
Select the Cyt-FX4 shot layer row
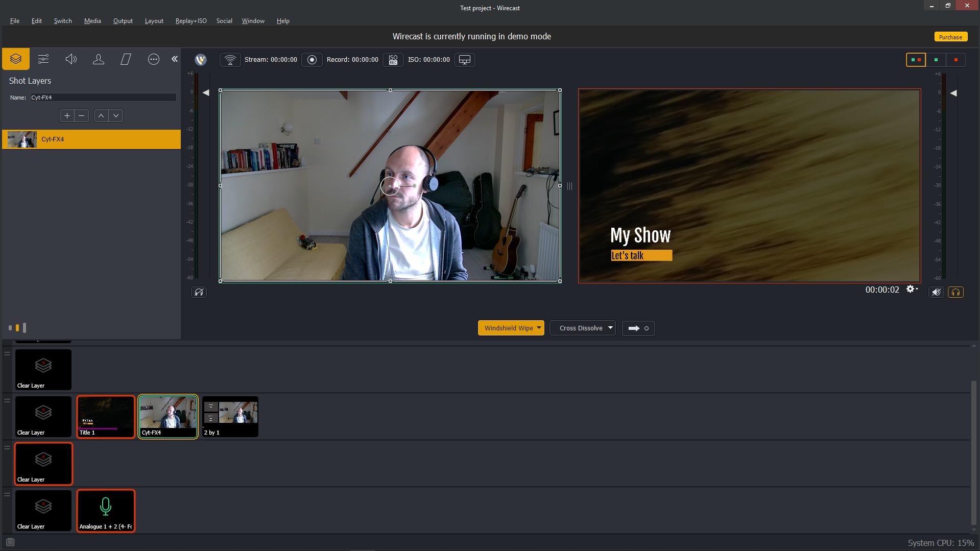point(91,139)
